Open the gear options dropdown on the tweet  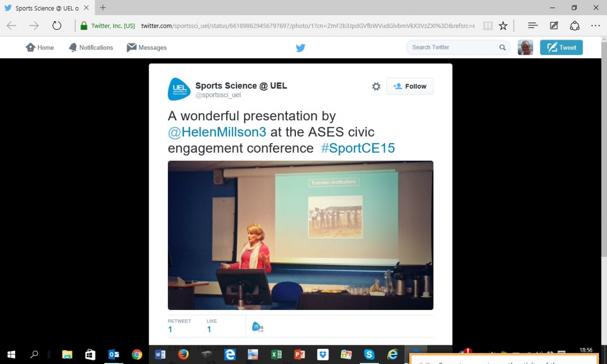[376, 86]
